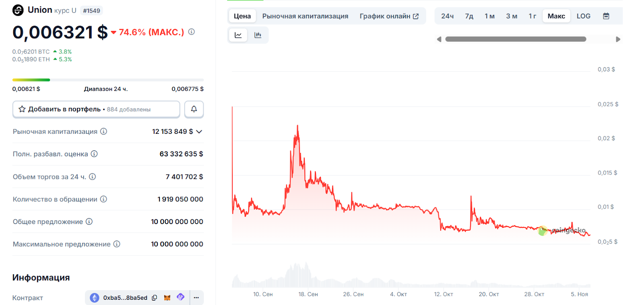Viewport: 644px width, 305px height.
Task: Click the info icon beside market capitalization
Action: [x=104, y=131]
